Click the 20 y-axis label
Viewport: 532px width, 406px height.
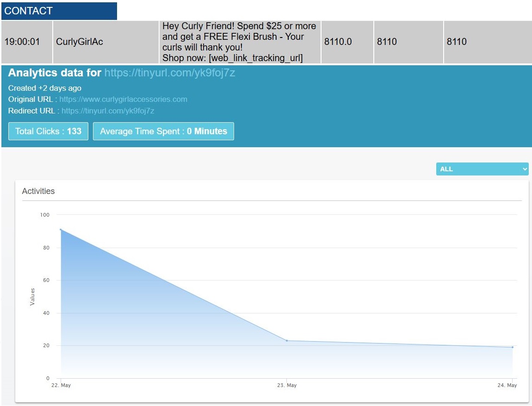(46, 345)
